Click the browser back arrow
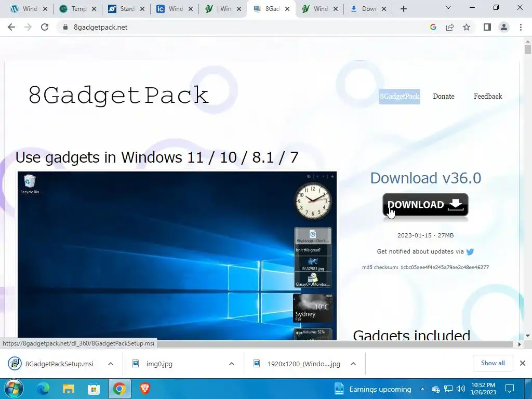 [x=11, y=27]
